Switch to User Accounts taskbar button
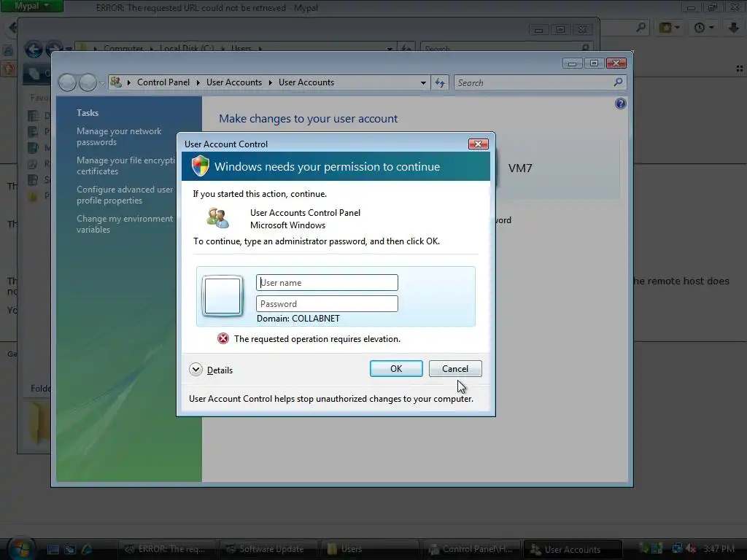This screenshot has width=747, height=560. [x=573, y=549]
